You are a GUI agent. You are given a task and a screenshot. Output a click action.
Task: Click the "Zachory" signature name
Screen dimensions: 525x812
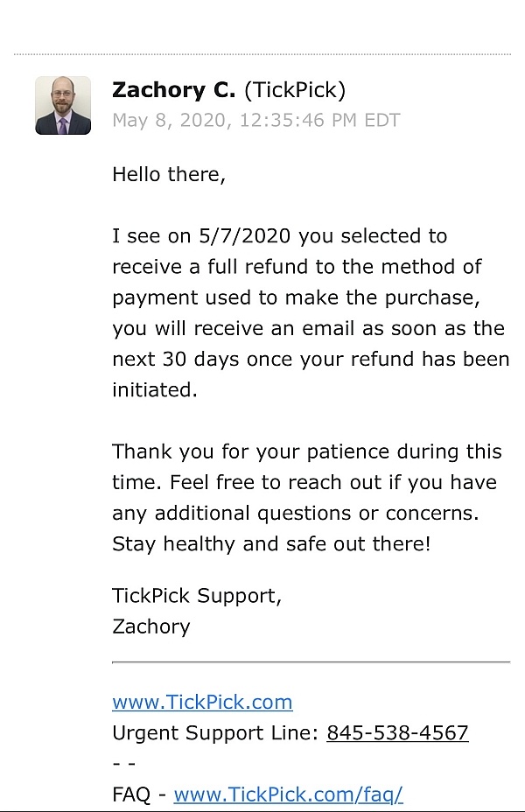pyautogui.click(x=150, y=626)
